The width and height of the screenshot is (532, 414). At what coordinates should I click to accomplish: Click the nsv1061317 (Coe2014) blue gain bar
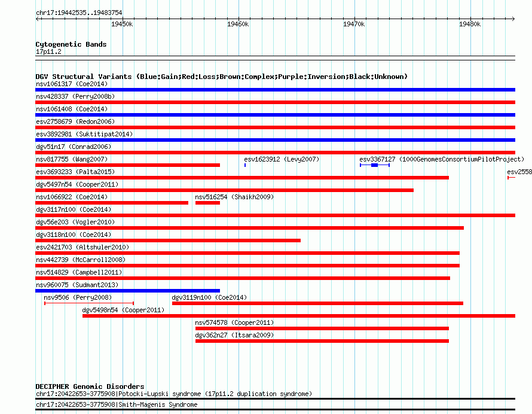[x=275, y=90]
